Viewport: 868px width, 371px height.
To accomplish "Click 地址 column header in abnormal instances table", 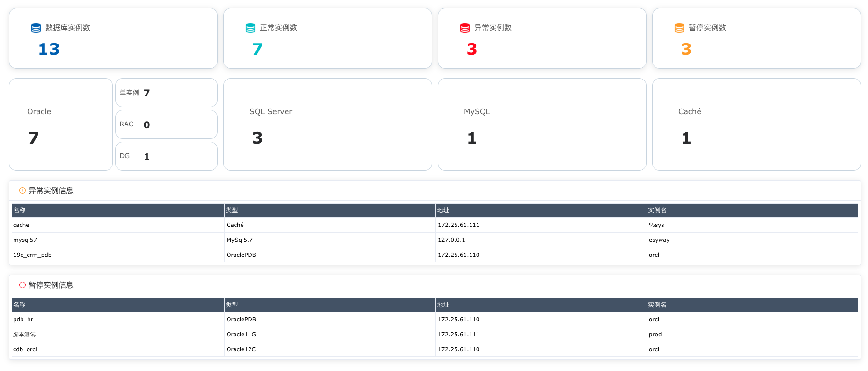I will click(541, 211).
